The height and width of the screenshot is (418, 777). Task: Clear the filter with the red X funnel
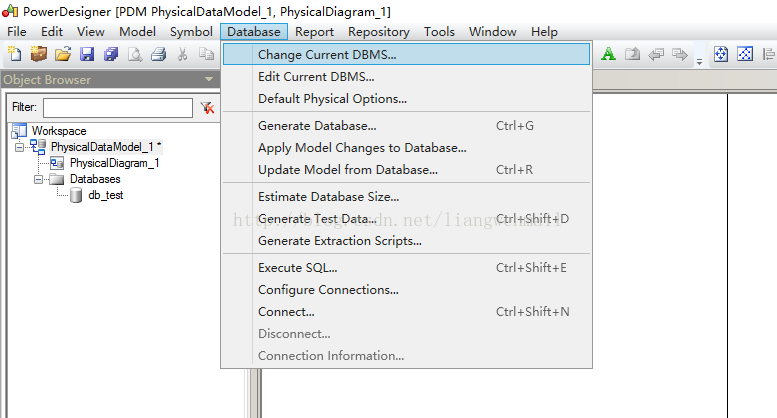[207, 107]
